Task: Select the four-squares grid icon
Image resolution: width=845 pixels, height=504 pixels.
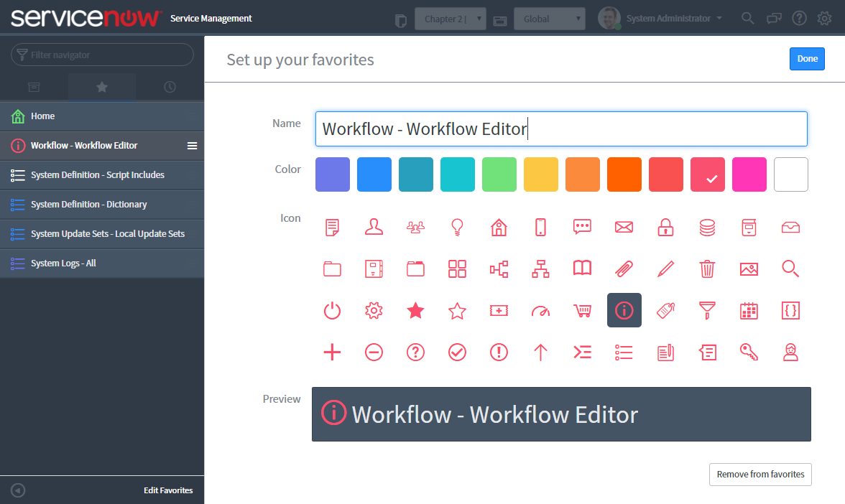Action: [457, 269]
